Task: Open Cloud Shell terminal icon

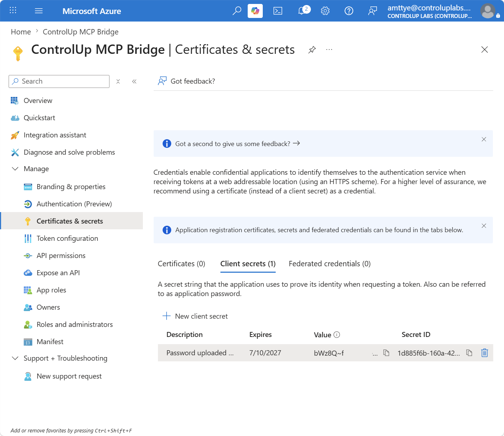Action: tap(278, 11)
